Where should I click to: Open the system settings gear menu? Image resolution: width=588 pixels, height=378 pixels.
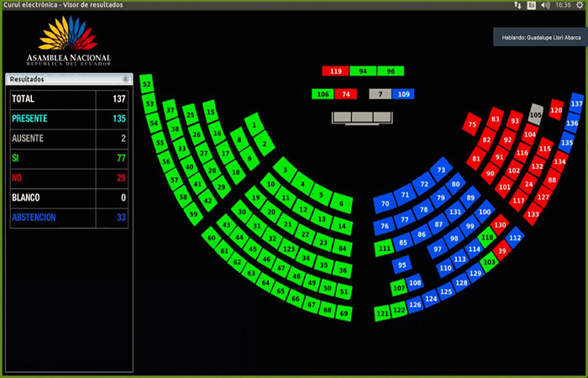tap(580, 5)
